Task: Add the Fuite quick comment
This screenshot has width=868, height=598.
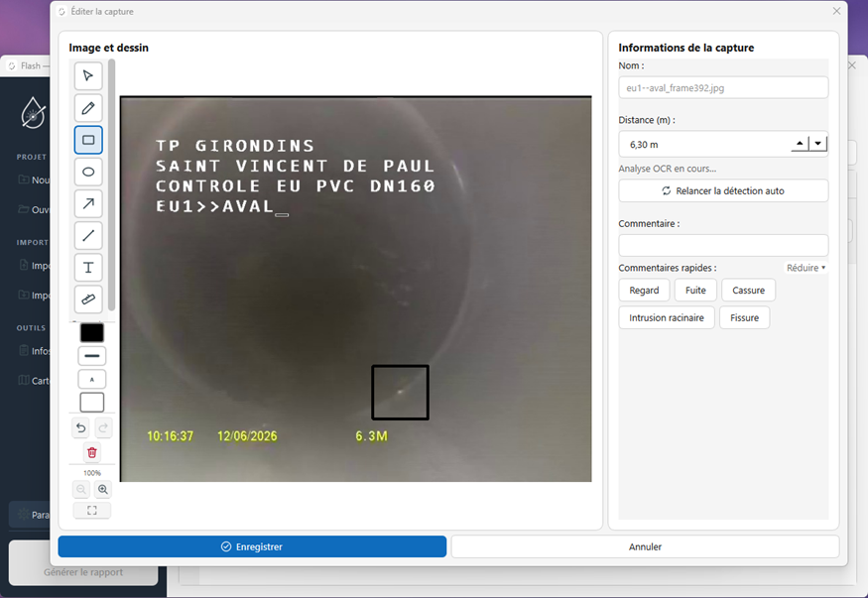Action: tap(695, 291)
